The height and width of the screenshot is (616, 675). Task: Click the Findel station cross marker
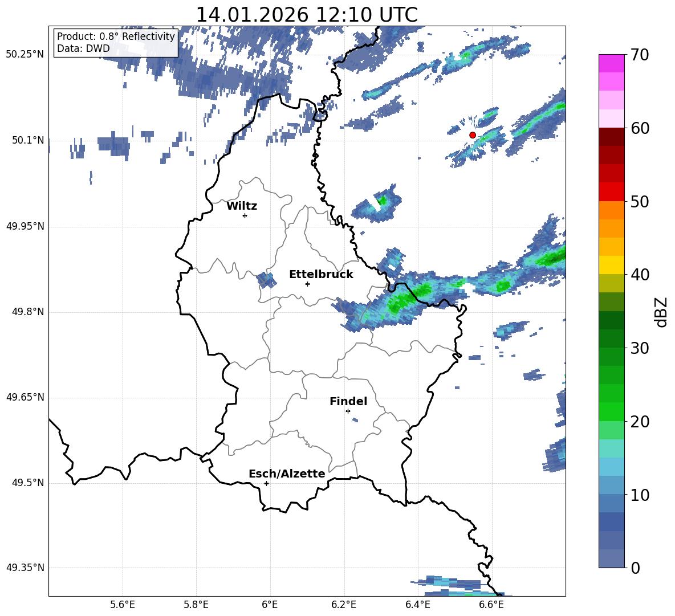coord(348,411)
